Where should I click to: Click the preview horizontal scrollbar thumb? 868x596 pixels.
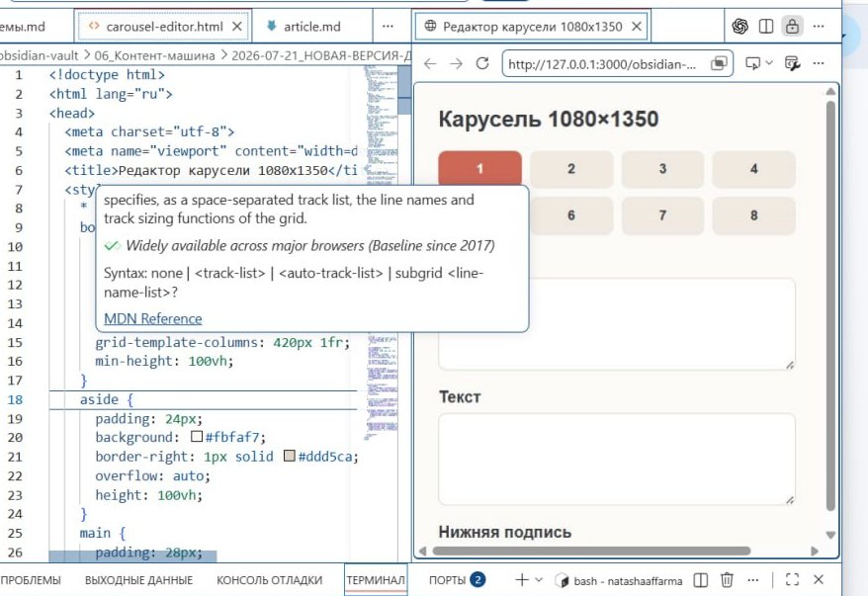point(591,552)
